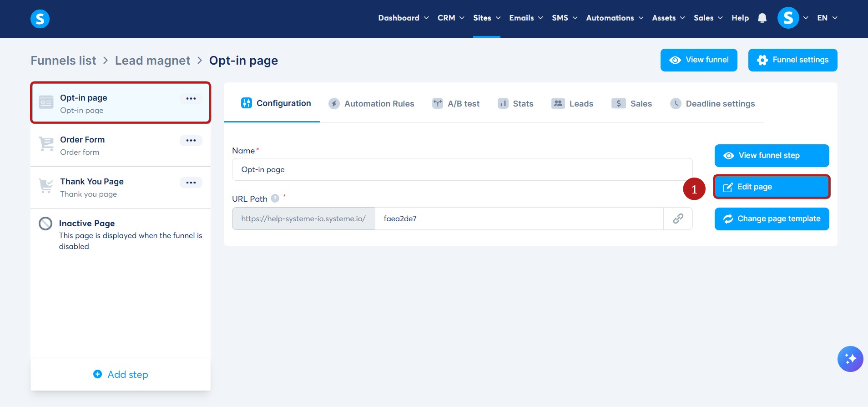This screenshot has height=407, width=868.
Task: Open the notifications bell
Action: pyautogui.click(x=762, y=18)
